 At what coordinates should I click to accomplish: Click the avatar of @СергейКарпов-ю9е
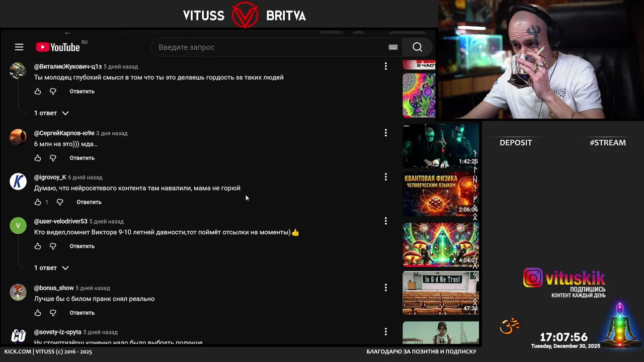(x=18, y=137)
